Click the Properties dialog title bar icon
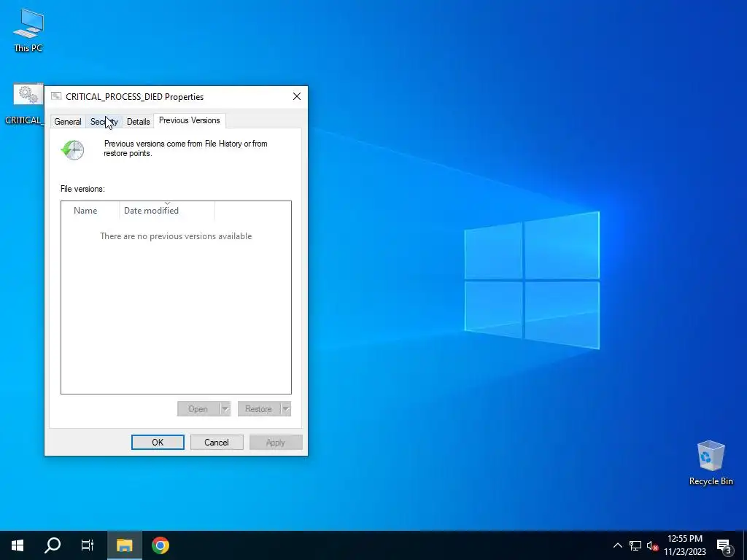747x560 pixels. tap(55, 96)
